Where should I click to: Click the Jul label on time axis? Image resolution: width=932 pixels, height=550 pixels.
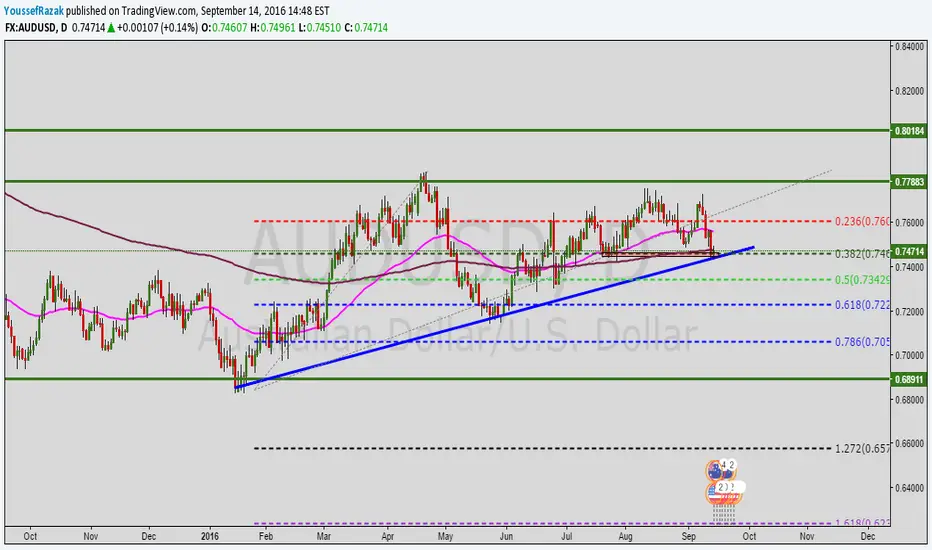566,536
